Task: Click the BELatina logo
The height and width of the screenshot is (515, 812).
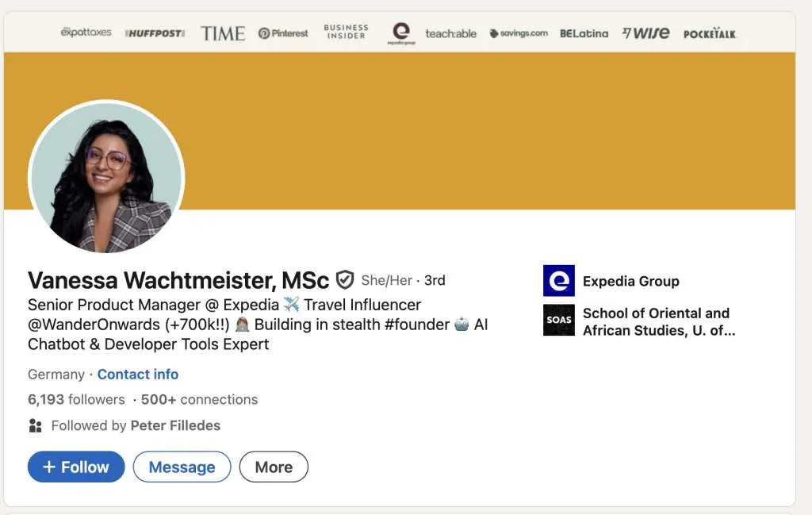Action: [584, 33]
